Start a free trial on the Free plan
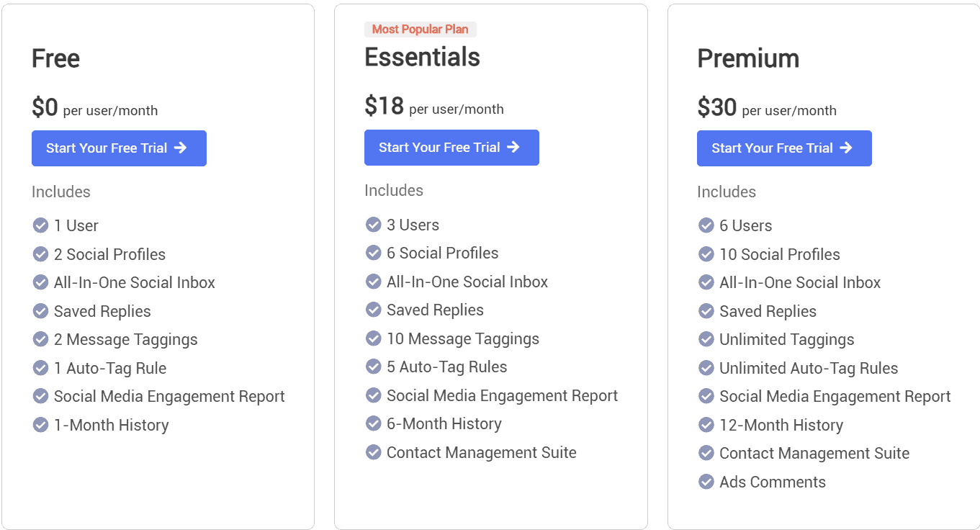Viewport: 980px width, 530px height. click(x=119, y=148)
